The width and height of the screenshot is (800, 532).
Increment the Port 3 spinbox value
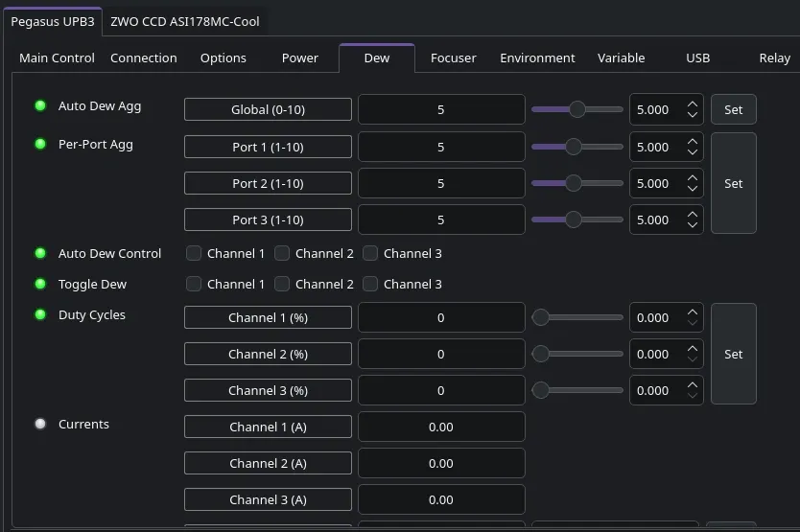tap(693, 214)
